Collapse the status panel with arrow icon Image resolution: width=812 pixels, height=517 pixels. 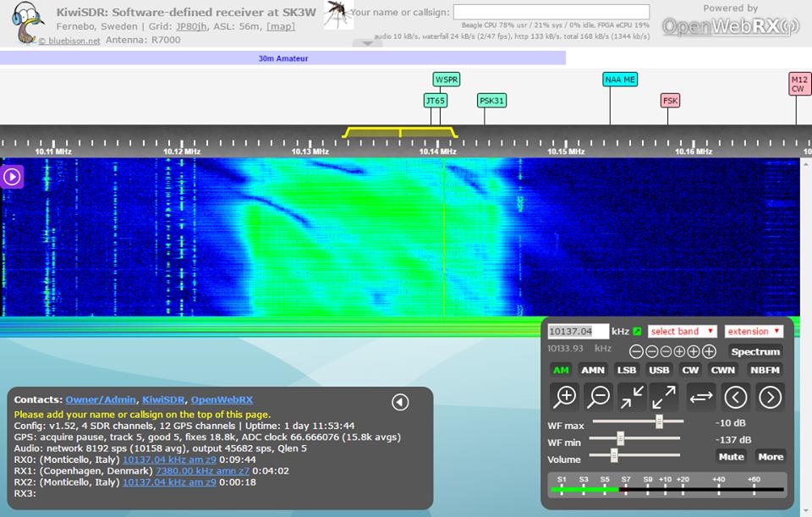pyautogui.click(x=400, y=402)
